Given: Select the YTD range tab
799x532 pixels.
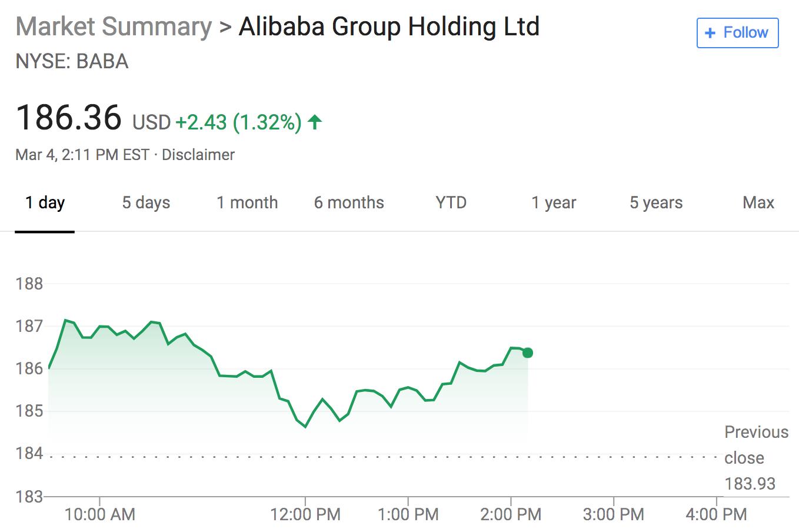Looking at the screenshot, I should pos(451,203).
